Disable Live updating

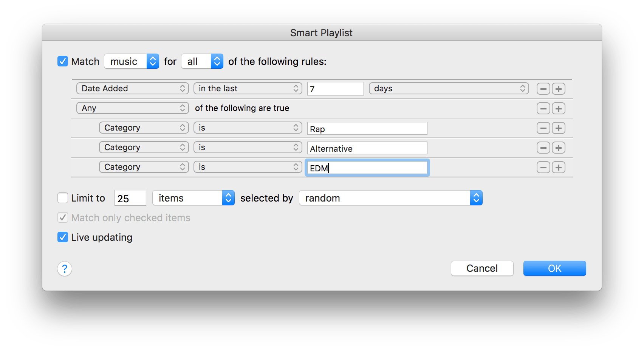pyautogui.click(x=63, y=237)
